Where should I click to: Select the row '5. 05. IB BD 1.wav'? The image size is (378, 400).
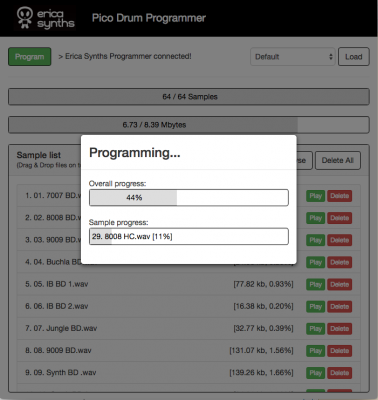(x=189, y=284)
